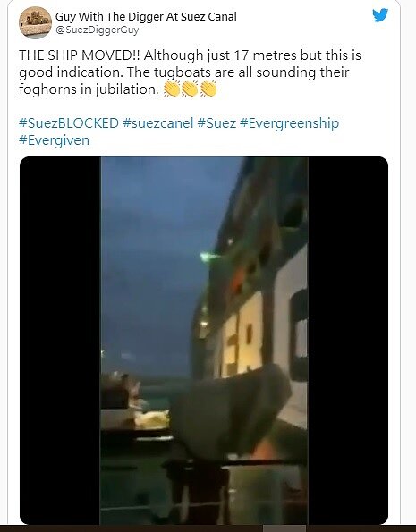The image size is (416, 532).
Task: Click the horizontal scrollbar thumb at bottom
Action: [284, 528]
